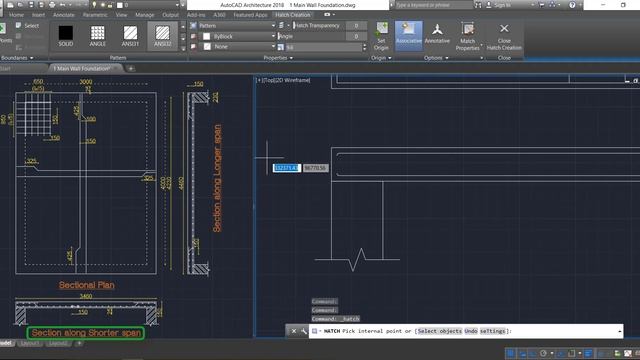The width and height of the screenshot is (640, 360).
Task: Click the layer lightbulb on/off icon
Action: (94, 5)
